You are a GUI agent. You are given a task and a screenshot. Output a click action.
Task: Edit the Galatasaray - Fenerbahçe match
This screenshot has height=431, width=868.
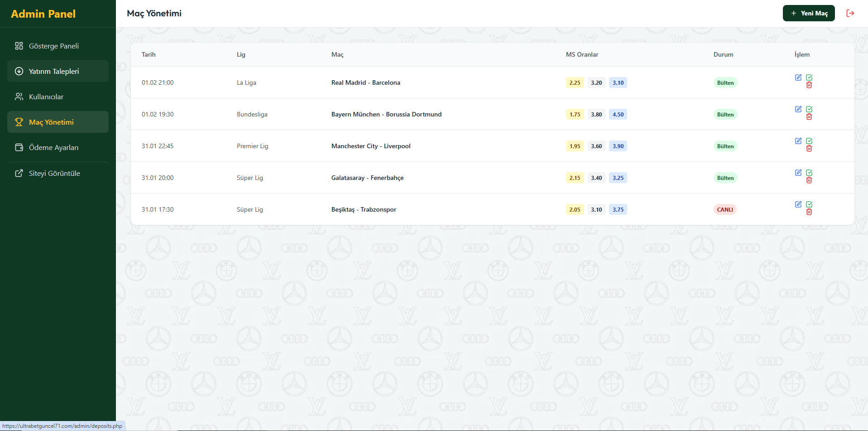click(798, 172)
